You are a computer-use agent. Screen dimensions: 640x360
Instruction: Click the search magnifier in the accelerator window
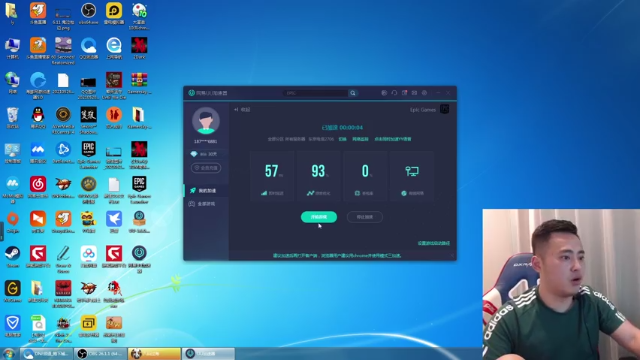pos(353,93)
